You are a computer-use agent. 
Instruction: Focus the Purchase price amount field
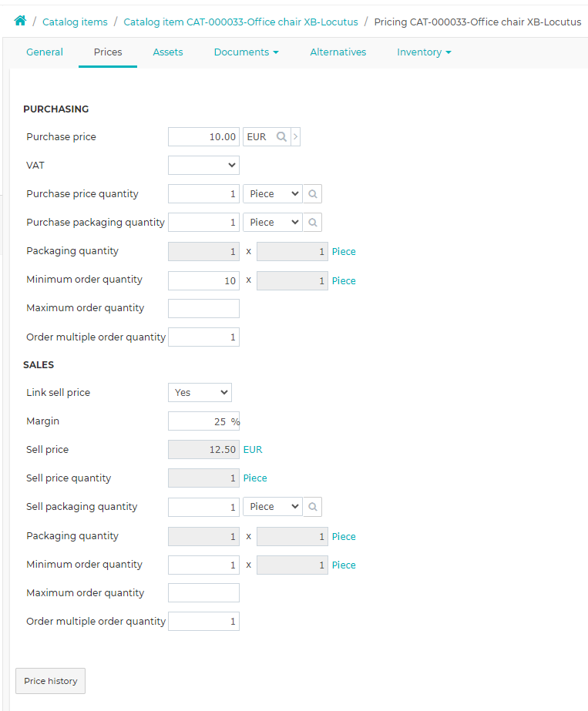[x=203, y=137]
